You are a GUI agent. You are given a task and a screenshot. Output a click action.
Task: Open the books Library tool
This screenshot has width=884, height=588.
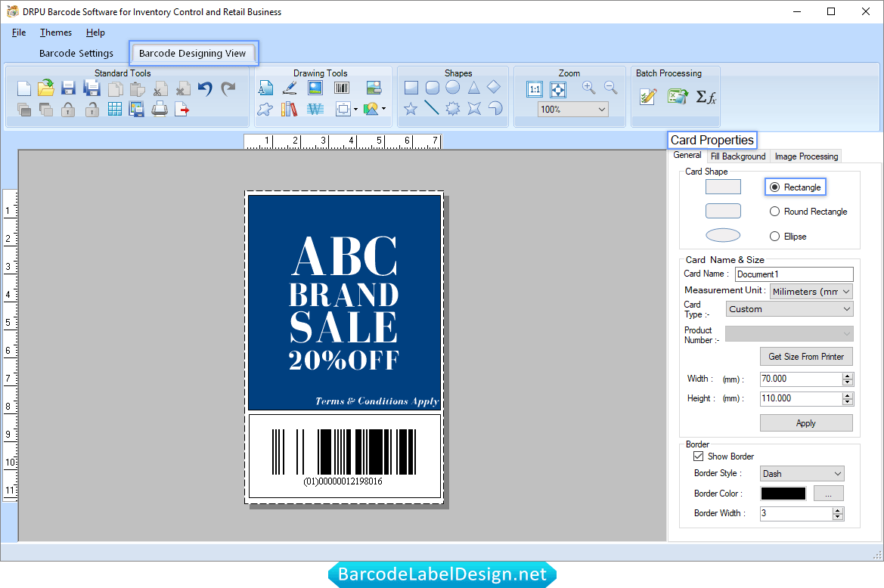click(x=289, y=109)
